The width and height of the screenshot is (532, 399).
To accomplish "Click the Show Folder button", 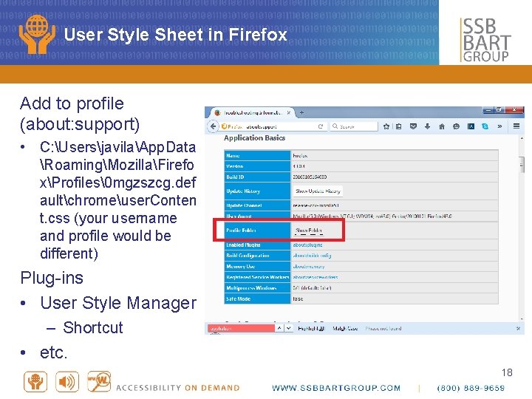I will pyautogui.click(x=308, y=231).
